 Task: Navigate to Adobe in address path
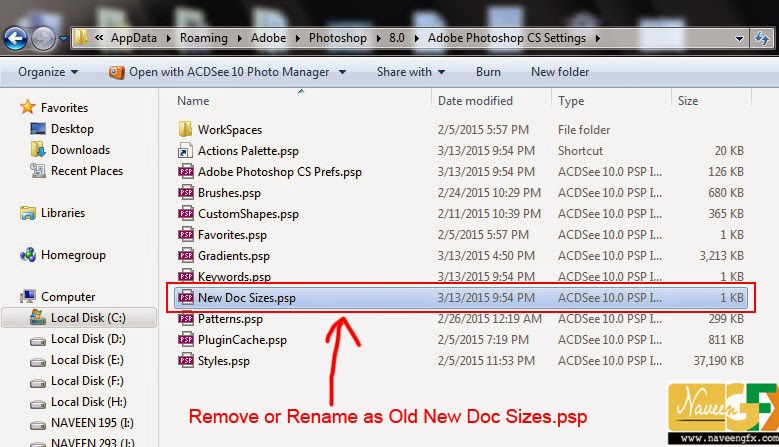pyautogui.click(x=268, y=38)
